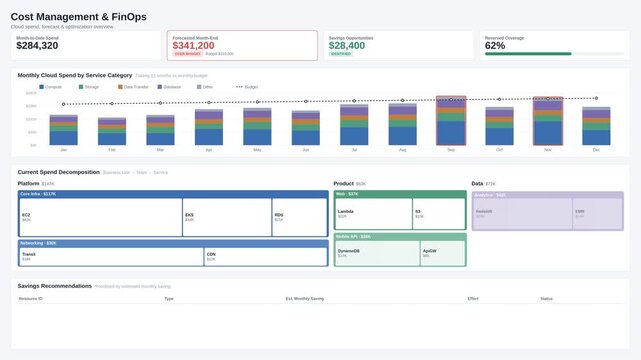Select the ApiGW treemap tile

443,253
